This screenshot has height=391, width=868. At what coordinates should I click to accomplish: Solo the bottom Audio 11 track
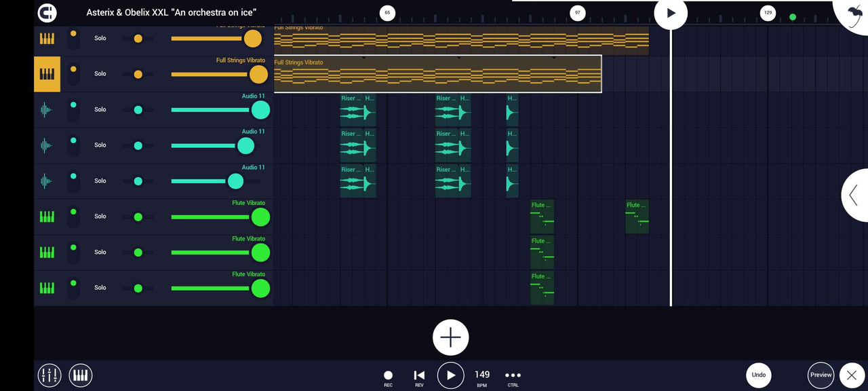100,181
